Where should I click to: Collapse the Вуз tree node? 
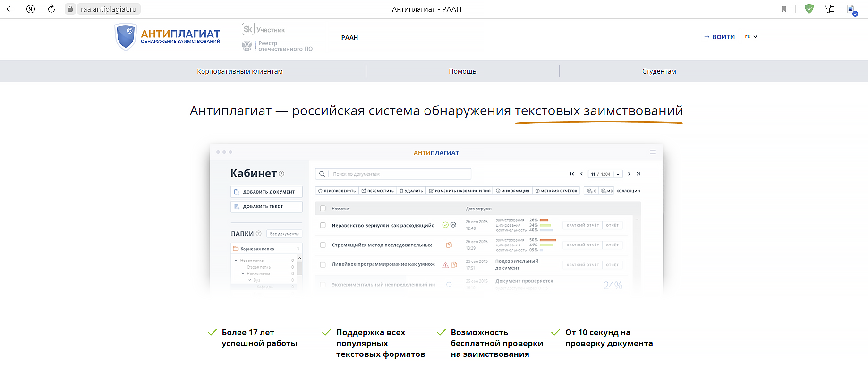250,280
